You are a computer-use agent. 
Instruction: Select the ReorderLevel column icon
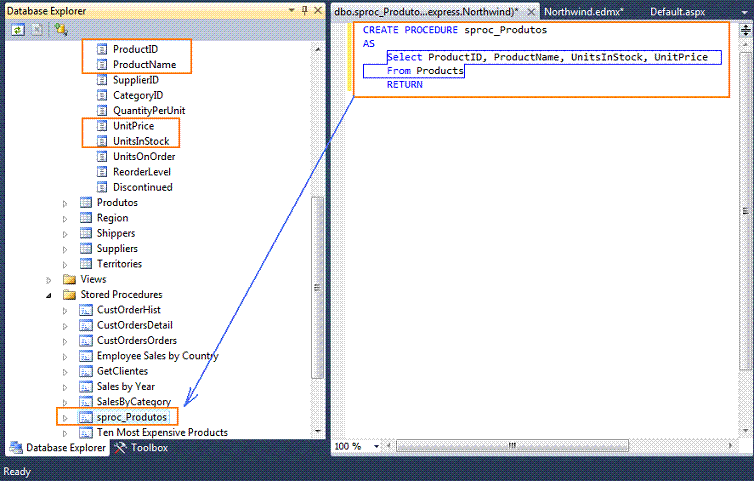[x=102, y=172]
